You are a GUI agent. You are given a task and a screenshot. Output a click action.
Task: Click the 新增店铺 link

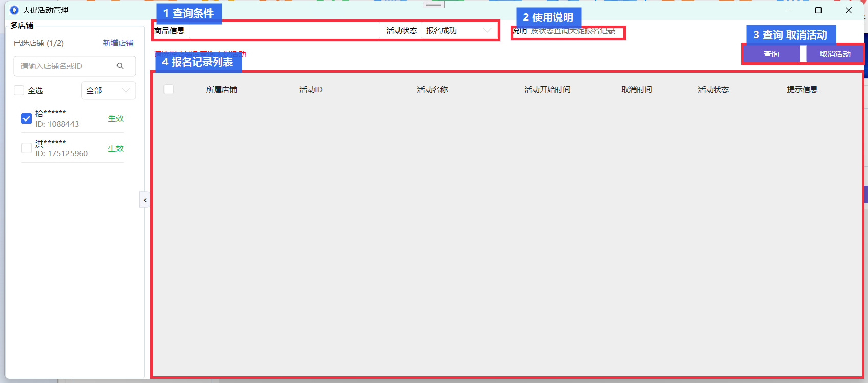point(118,43)
